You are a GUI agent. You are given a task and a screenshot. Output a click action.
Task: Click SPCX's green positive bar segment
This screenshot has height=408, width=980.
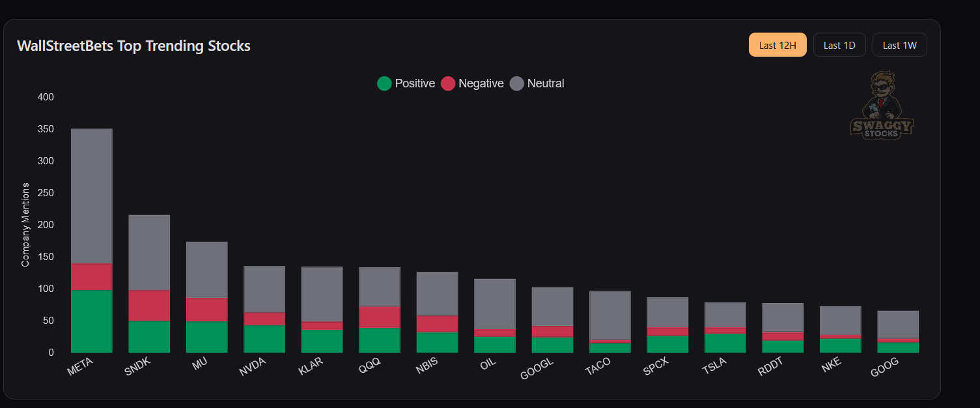click(x=668, y=344)
